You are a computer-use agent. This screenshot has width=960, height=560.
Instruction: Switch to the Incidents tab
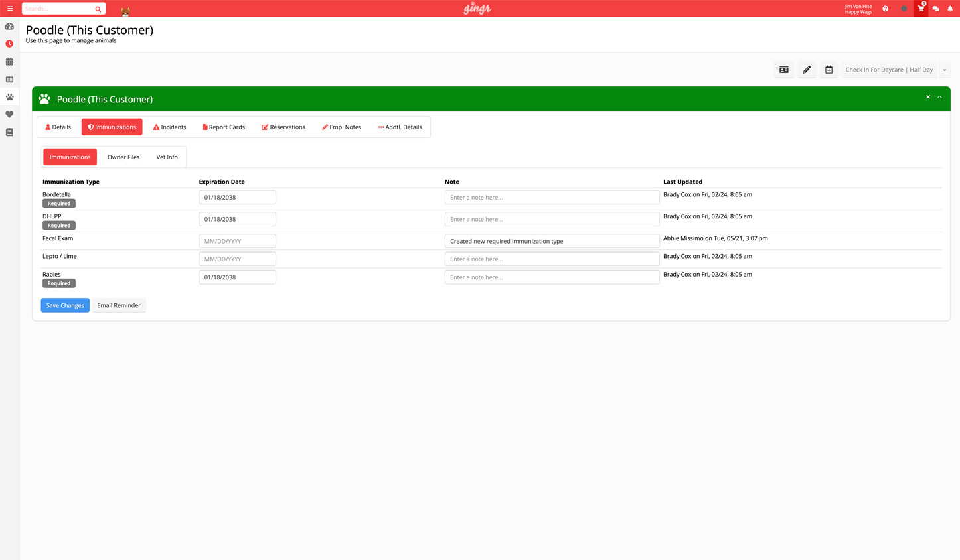pos(170,127)
